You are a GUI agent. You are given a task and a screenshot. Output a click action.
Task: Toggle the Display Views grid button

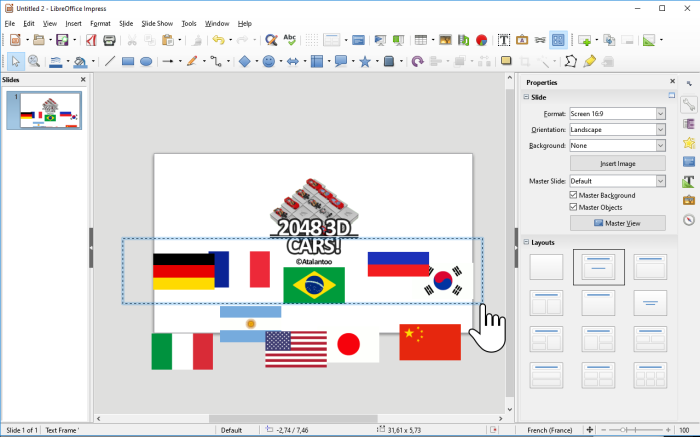point(558,40)
